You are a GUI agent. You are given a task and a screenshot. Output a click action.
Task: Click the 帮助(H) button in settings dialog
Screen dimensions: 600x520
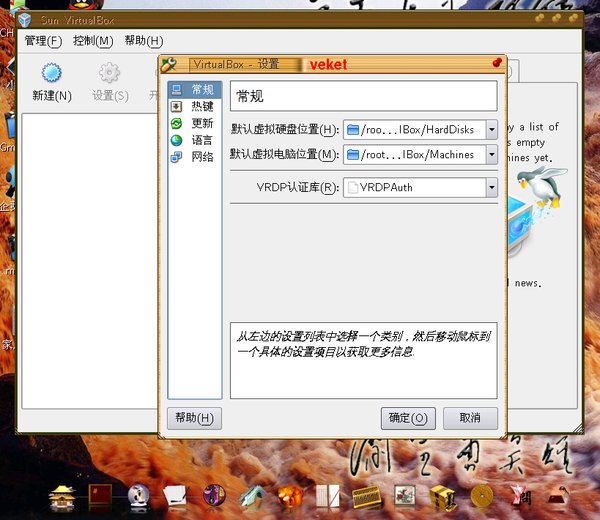pyautogui.click(x=194, y=418)
